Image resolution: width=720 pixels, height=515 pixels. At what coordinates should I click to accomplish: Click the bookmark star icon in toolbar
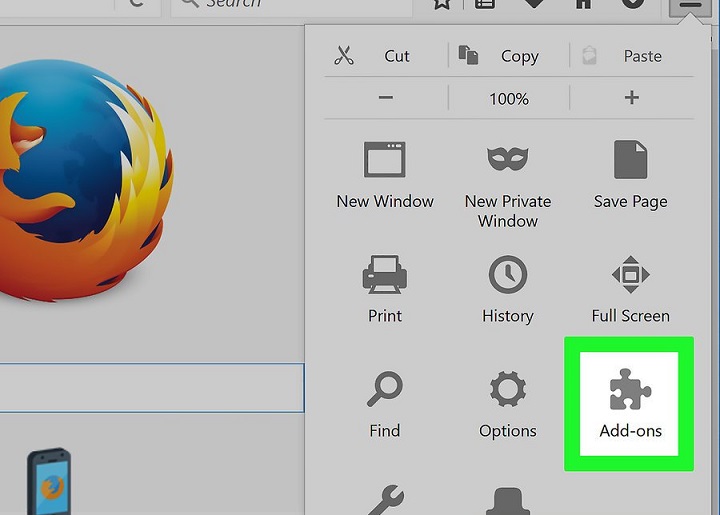tap(442, 4)
